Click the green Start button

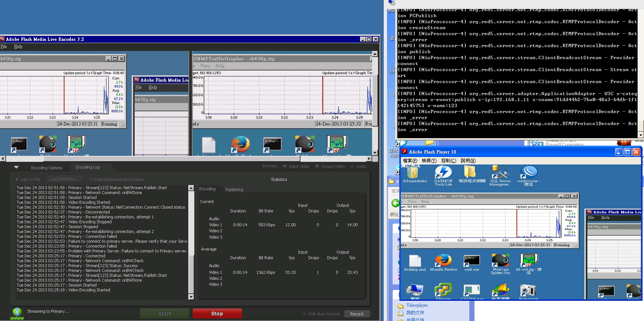[164, 314]
